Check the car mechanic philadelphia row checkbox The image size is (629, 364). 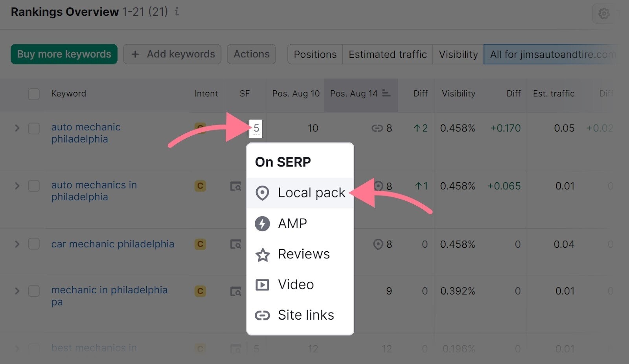[34, 244]
